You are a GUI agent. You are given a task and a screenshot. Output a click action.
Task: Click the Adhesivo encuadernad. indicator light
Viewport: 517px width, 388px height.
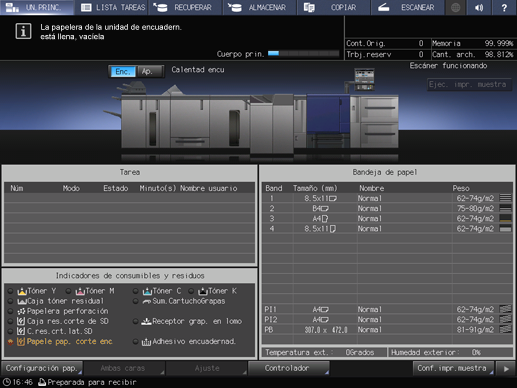click(135, 342)
